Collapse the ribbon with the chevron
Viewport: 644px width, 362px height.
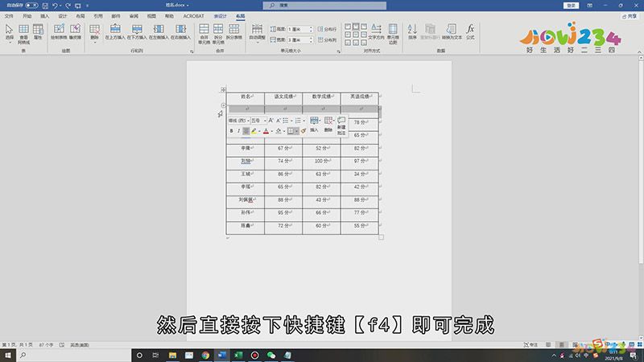tap(639, 51)
